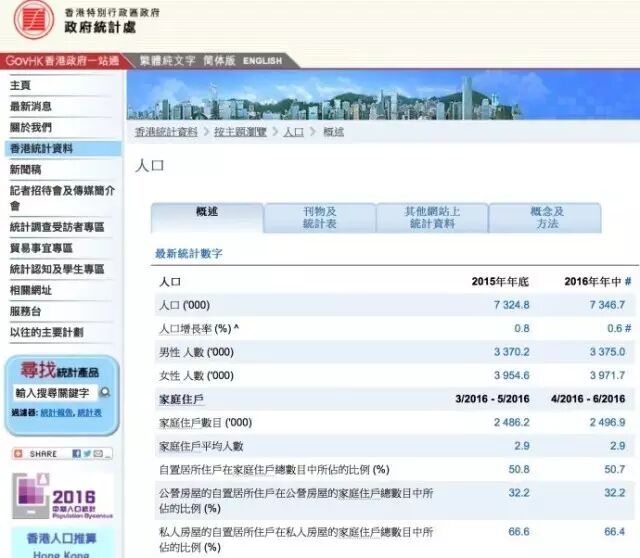Click the search magnifier icon
The height and width of the screenshot is (558, 640).
click(x=105, y=393)
